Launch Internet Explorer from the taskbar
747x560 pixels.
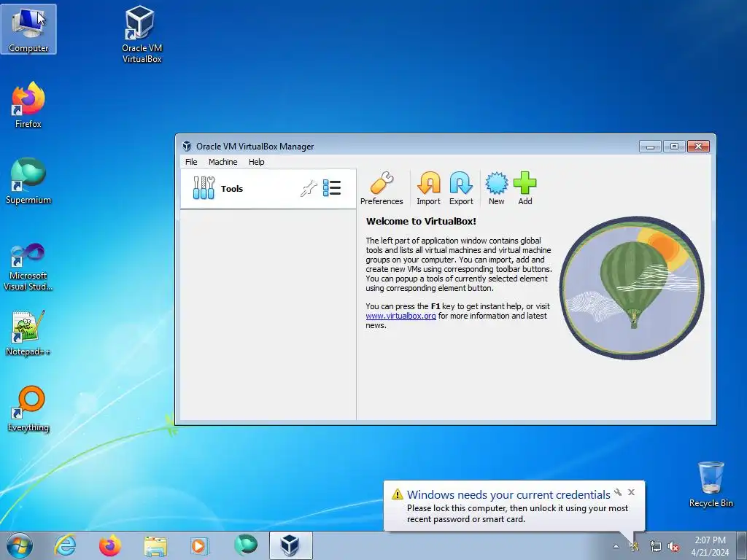tap(65, 545)
